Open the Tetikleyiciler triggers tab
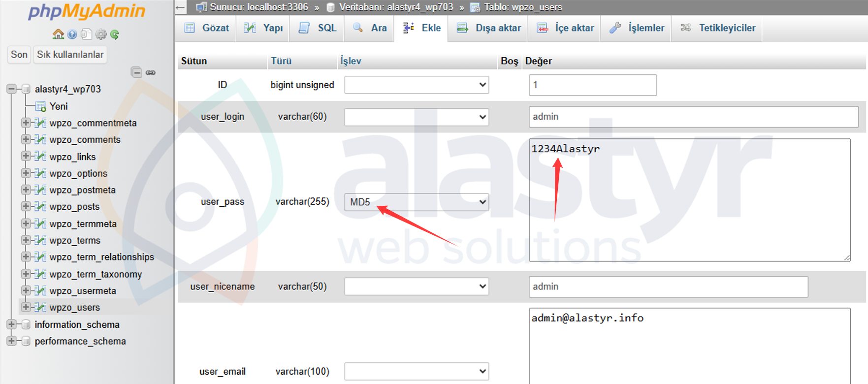 tap(717, 28)
